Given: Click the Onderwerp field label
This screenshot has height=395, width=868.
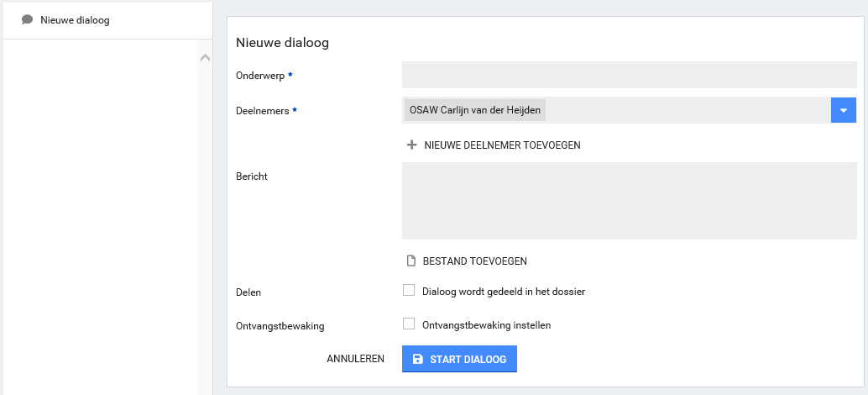Looking at the screenshot, I should tap(260, 76).
